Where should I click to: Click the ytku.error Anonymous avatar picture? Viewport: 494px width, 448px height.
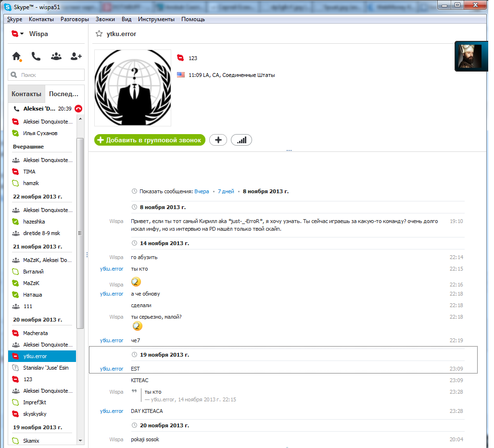click(x=133, y=88)
